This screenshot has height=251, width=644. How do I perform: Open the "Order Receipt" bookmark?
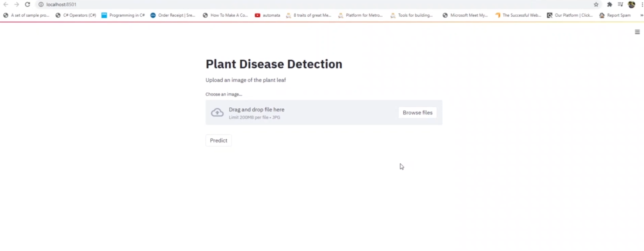pyautogui.click(x=173, y=15)
